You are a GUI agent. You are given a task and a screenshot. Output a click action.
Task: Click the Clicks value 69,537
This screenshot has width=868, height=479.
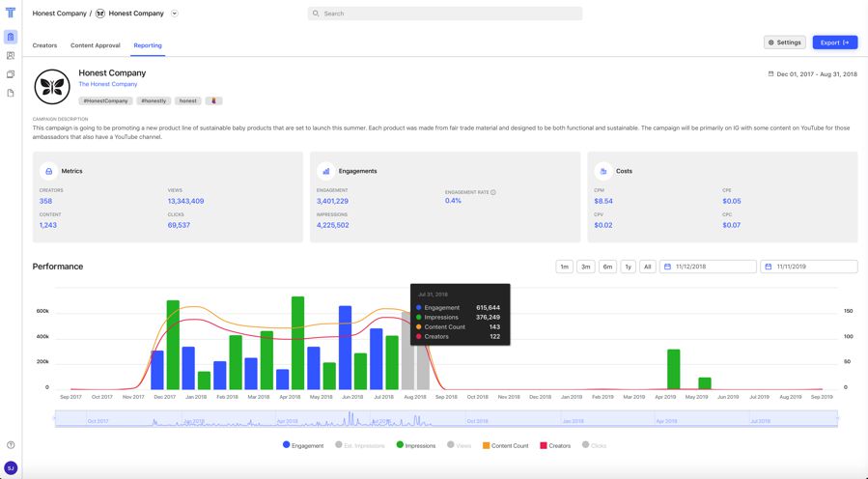pyautogui.click(x=179, y=225)
